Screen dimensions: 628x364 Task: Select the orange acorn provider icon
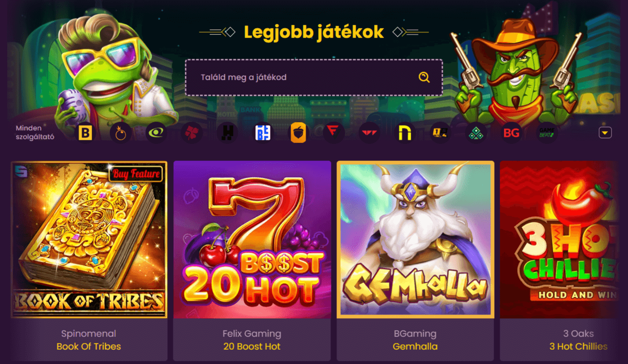pos(298,133)
